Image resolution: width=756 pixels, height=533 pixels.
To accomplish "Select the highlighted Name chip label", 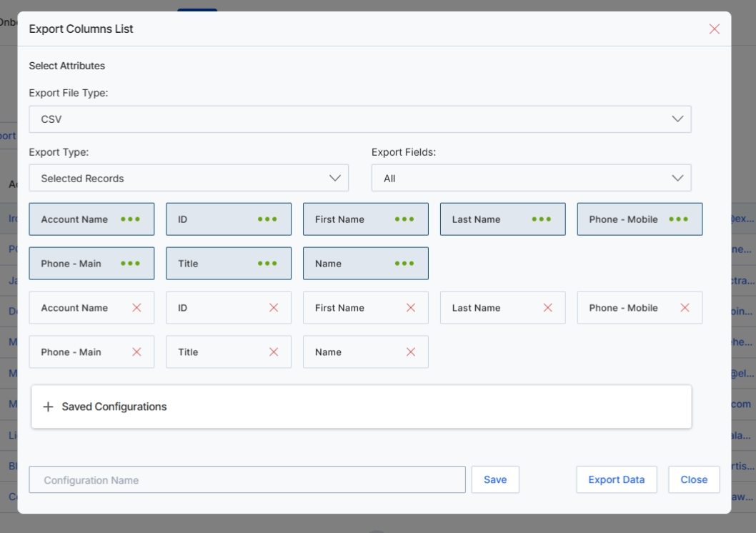I will pyautogui.click(x=328, y=264).
